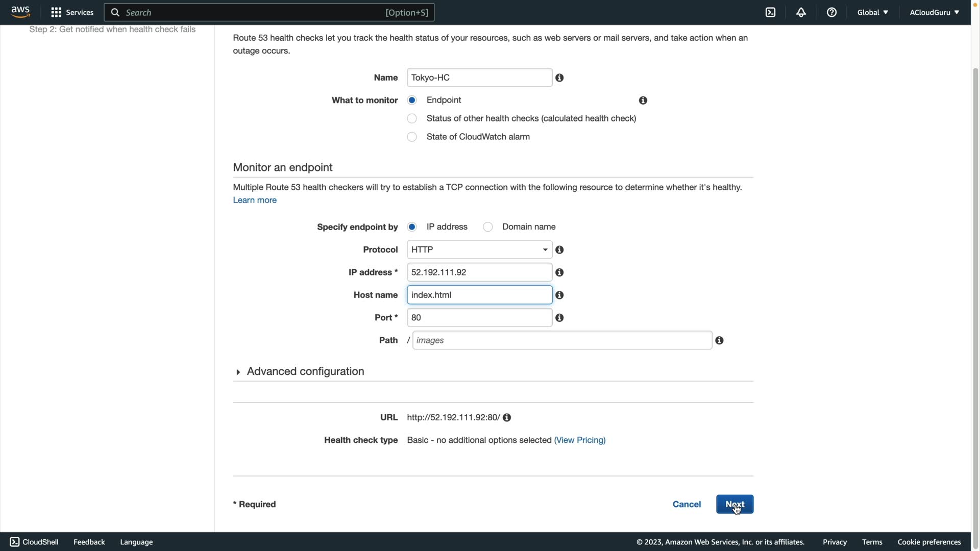Screen dimensions: 980x551
Task: Open the View Pricing link
Action: click(579, 440)
